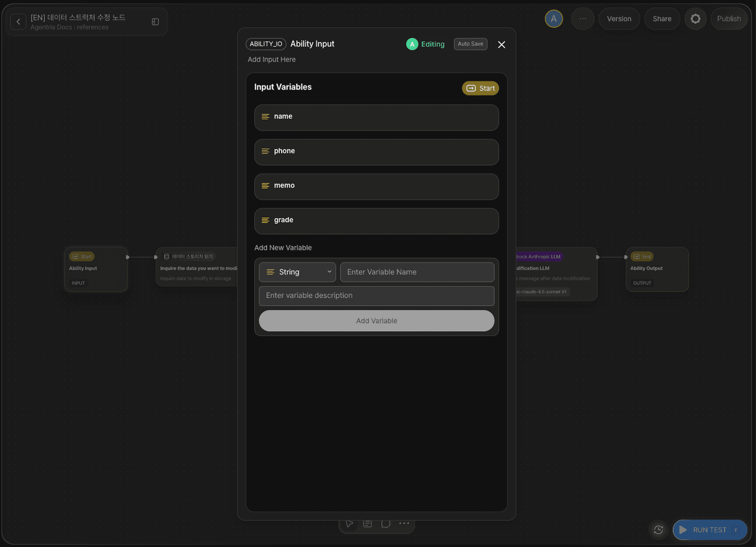Select the note tool in the bottom toolbar
Viewport: 756px width, 547px height.
tap(368, 524)
